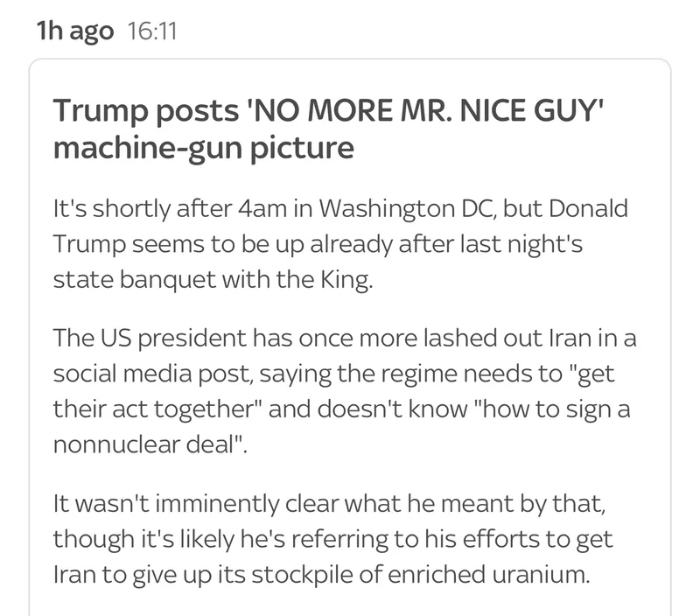Click the "1h ago" relative timestamp
Screen dimensions: 700x616
tap(74, 32)
